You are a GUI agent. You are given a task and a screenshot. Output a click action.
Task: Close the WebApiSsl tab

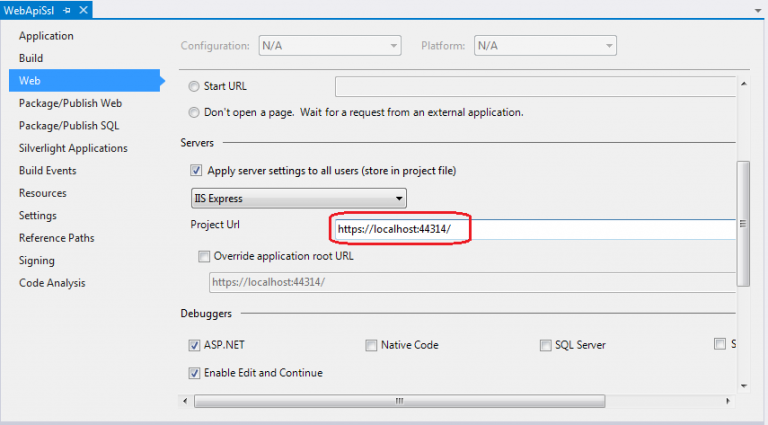pyautogui.click(x=83, y=10)
